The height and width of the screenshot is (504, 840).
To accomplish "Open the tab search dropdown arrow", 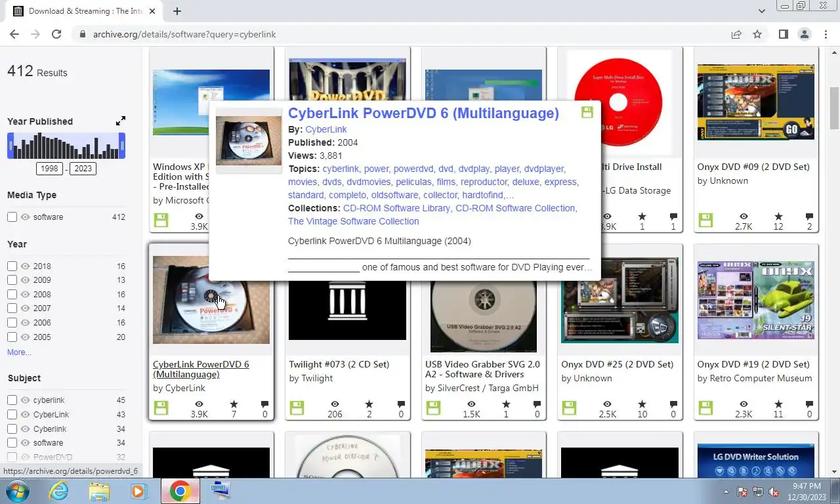I will pyautogui.click(x=761, y=11).
